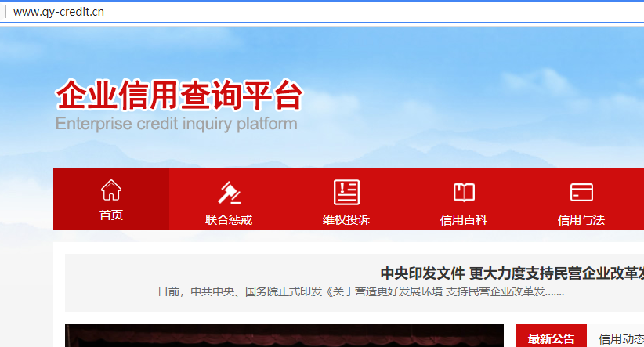Switch to the 信用动态 tab
Screen dimensions: 644x347
tap(620, 338)
